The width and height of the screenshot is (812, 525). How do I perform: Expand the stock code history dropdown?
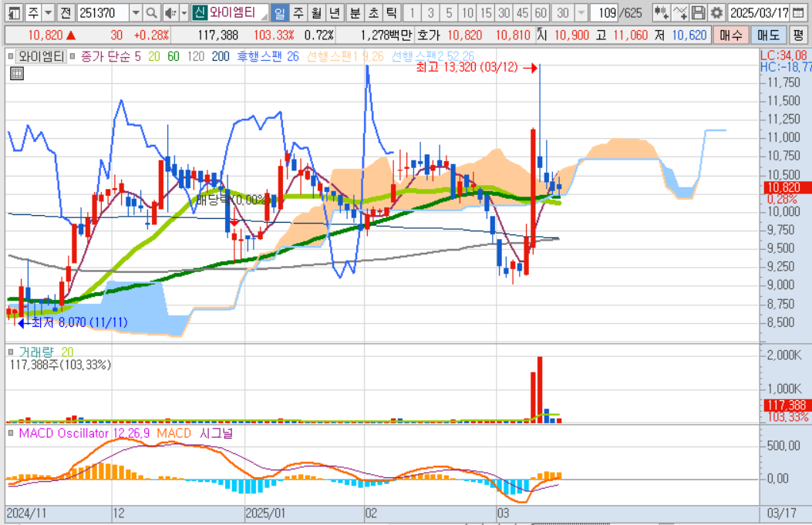(x=135, y=12)
